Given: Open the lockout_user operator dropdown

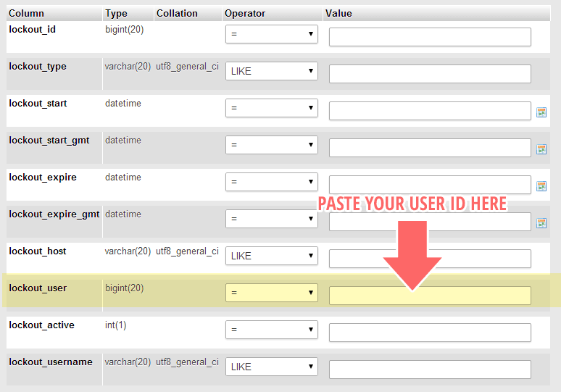Looking at the screenshot, I should click(x=271, y=293).
